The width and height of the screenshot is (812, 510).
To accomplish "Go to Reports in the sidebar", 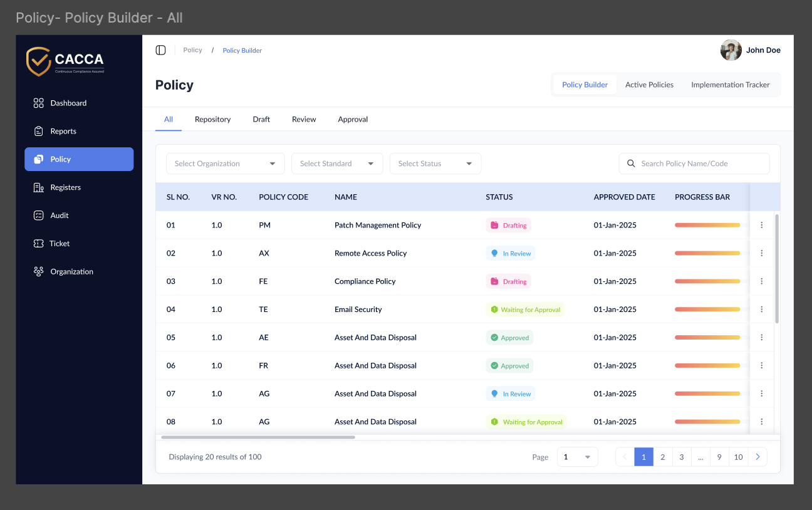I will pyautogui.click(x=63, y=132).
